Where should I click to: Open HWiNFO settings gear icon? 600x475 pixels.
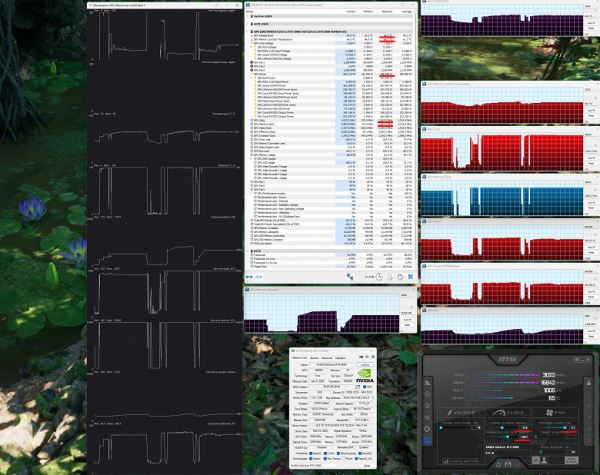(x=400, y=277)
